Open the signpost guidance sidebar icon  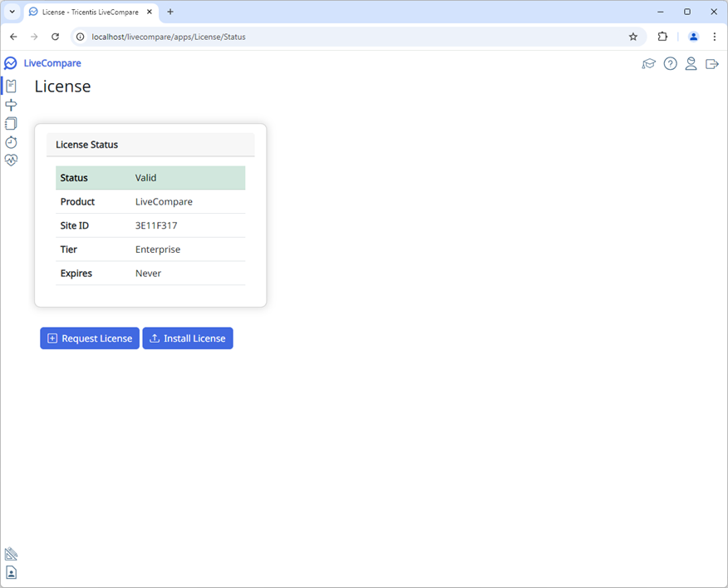tap(11, 105)
